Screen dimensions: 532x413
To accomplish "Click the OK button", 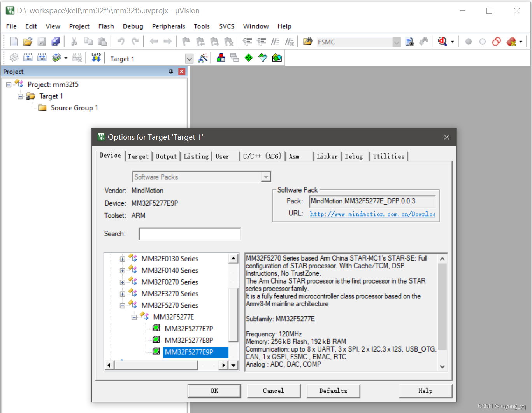I will coord(214,391).
